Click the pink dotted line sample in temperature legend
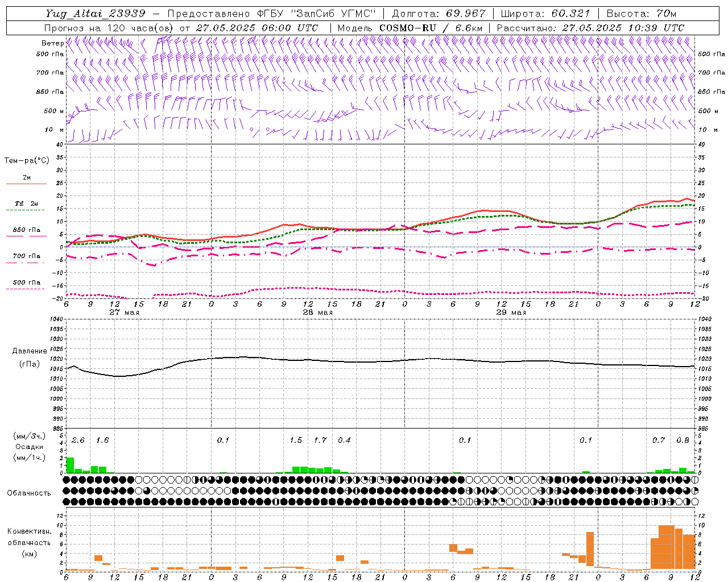728x582 pixels. coord(25,289)
